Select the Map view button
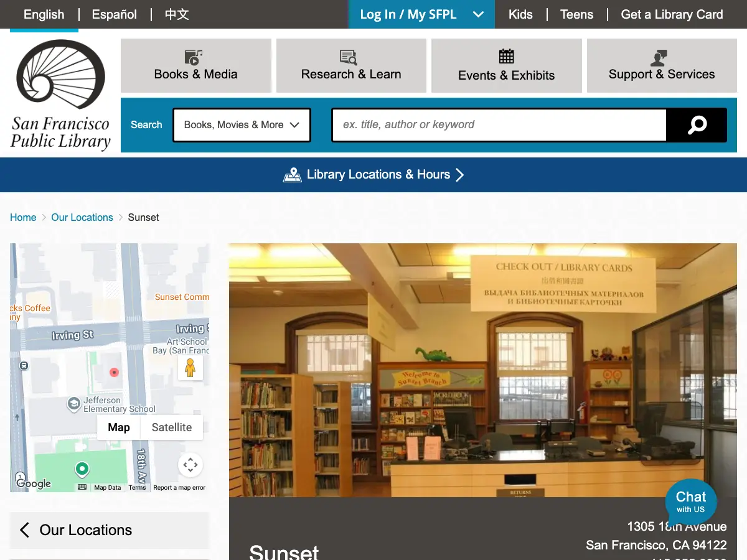This screenshot has width=747, height=560. (x=119, y=427)
